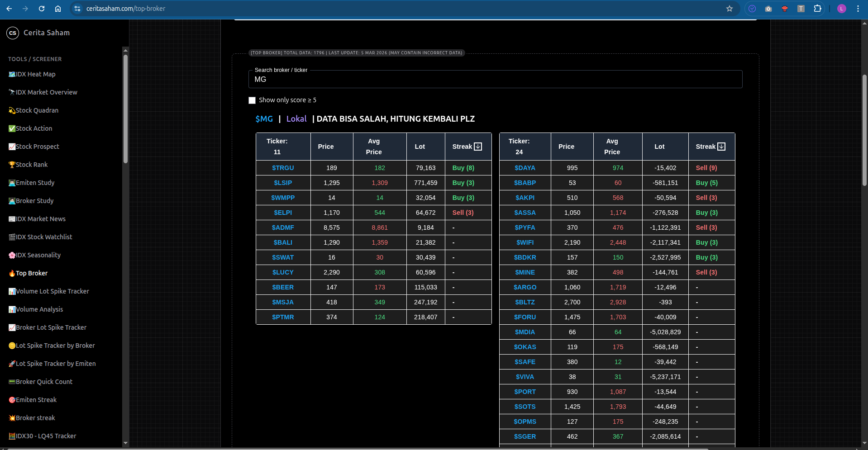Sort left table by Streak arrow

[478, 147]
